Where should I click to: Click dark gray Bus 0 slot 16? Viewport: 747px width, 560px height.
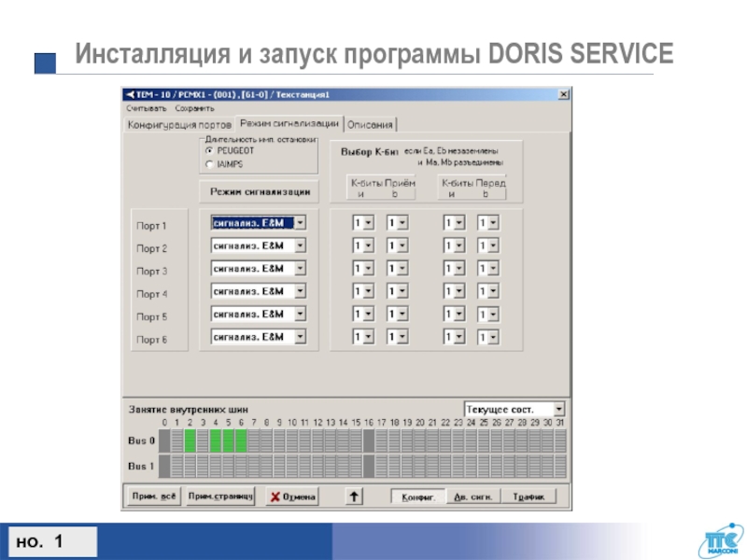pyautogui.click(x=368, y=441)
